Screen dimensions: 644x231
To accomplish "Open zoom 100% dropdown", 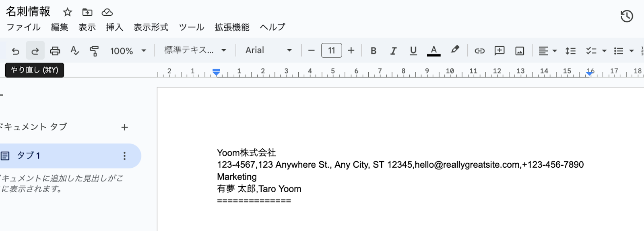I will point(128,51).
